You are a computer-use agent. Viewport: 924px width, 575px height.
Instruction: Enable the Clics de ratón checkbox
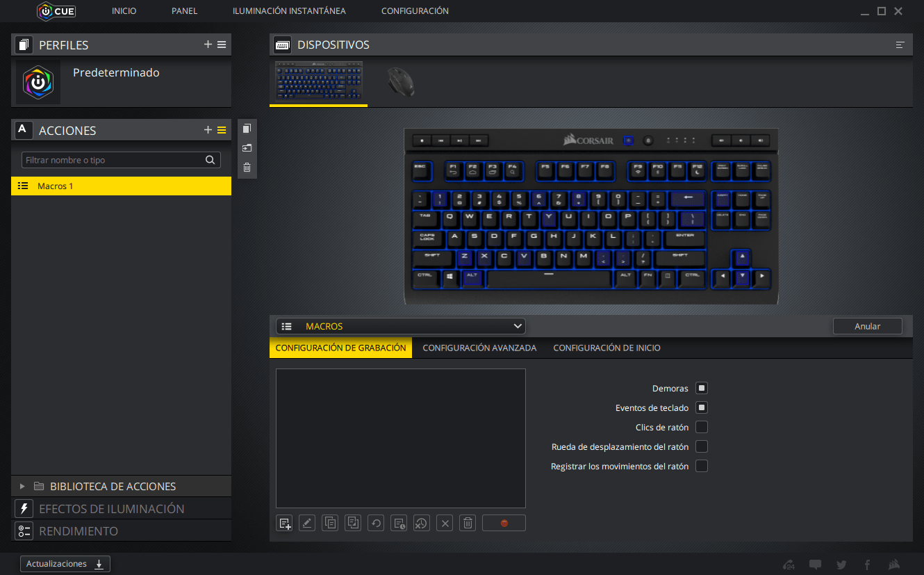pos(702,427)
